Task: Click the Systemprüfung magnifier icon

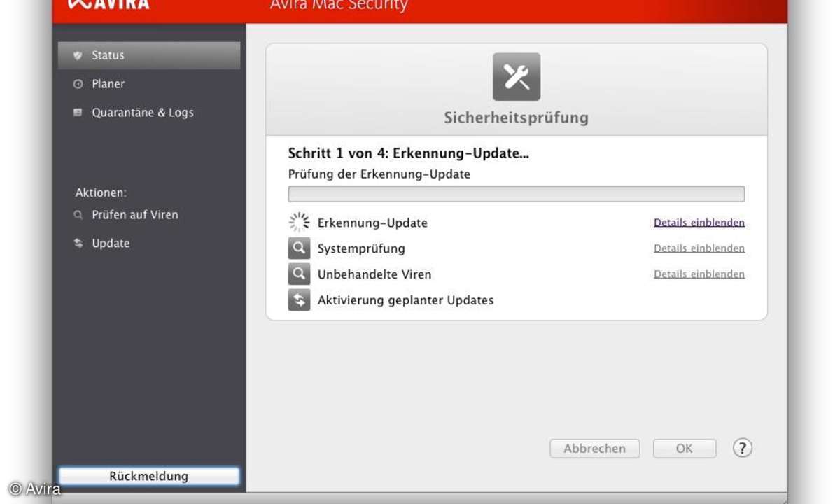Action: [299, 248]
